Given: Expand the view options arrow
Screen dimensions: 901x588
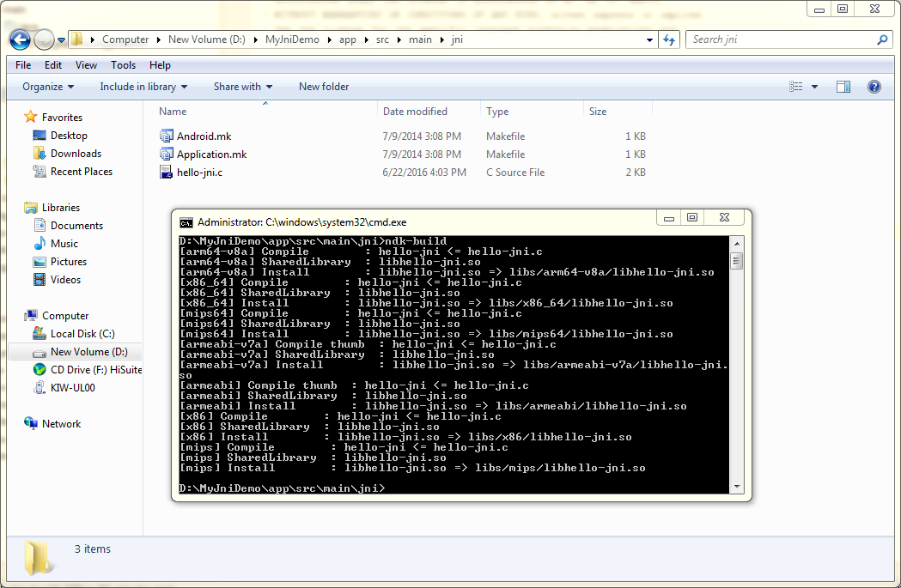Looking at the screenshot, I should 814,87.
